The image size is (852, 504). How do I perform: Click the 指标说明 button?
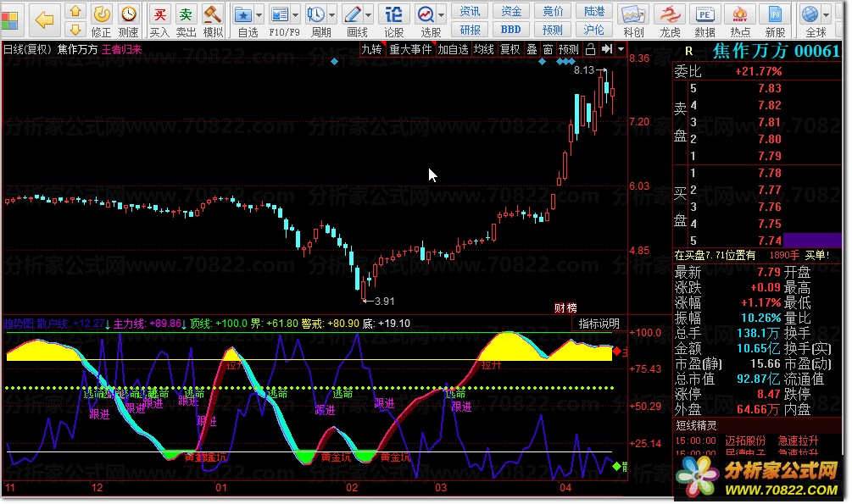(x=599, y=324)
